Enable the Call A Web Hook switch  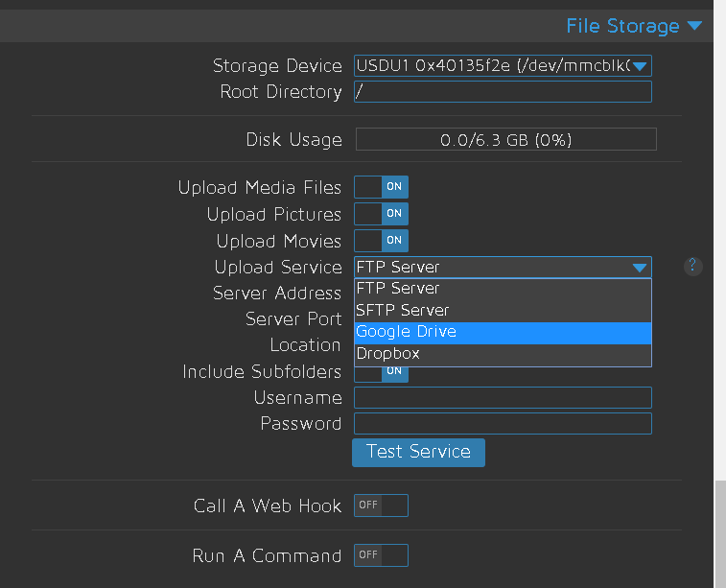381,506
